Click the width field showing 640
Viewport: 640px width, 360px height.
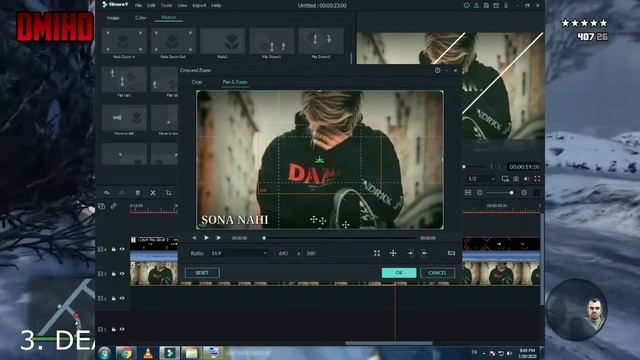[x=284, y=253]
